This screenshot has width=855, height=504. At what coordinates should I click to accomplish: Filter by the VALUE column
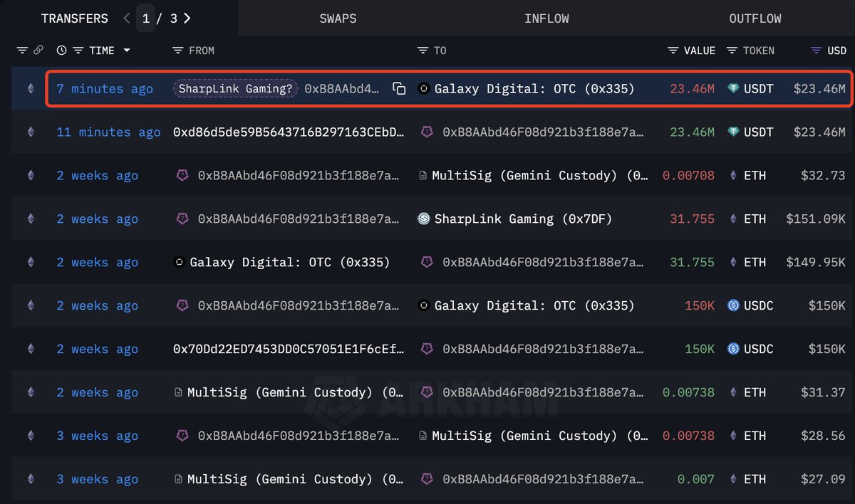coord(673,51)
